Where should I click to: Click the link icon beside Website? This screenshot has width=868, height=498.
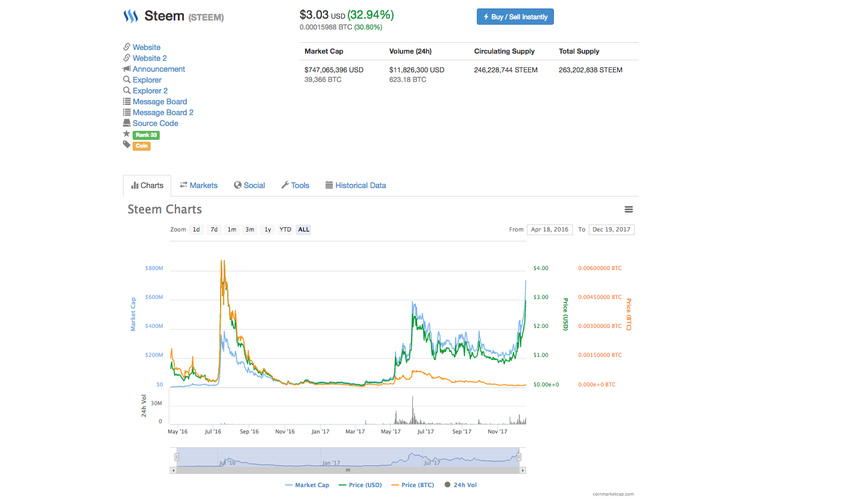(127, 47)
